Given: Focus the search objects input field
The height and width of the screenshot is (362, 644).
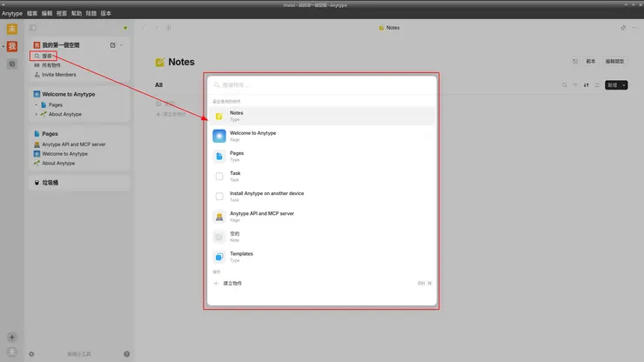Looking at the screenshot, I should (322, 85).
